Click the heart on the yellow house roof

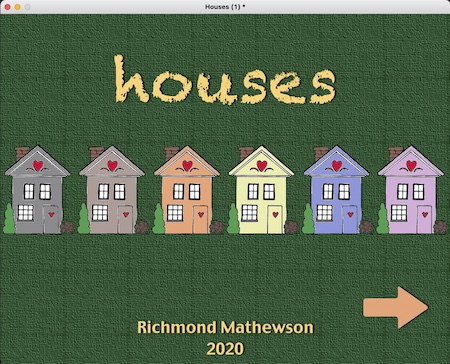point(262,165)
